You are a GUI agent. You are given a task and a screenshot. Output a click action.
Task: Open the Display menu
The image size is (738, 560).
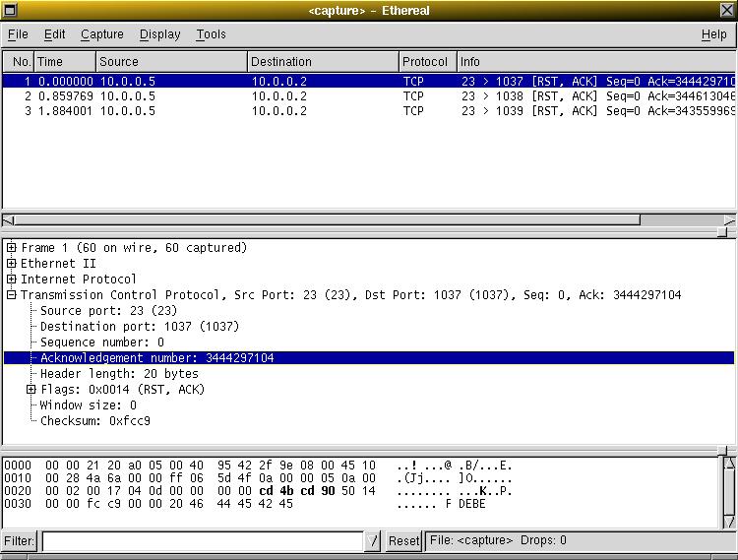(x=160, y=34)
